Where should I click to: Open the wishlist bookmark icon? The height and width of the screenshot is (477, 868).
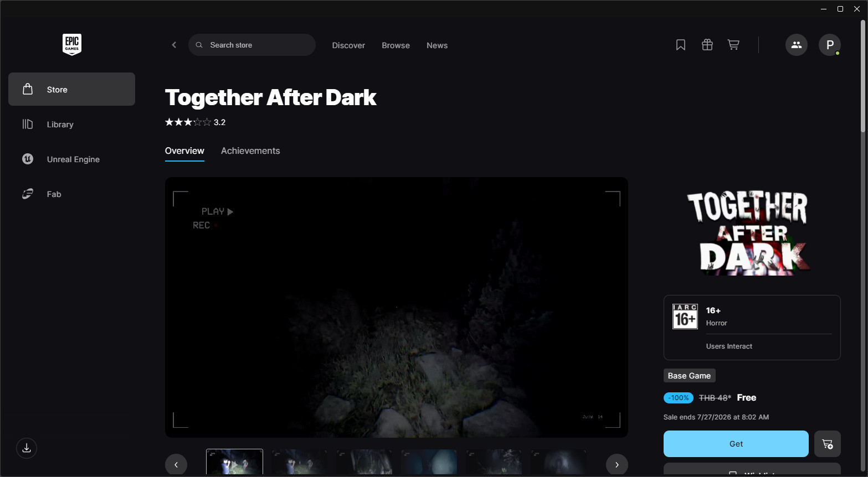pos(681,45)
